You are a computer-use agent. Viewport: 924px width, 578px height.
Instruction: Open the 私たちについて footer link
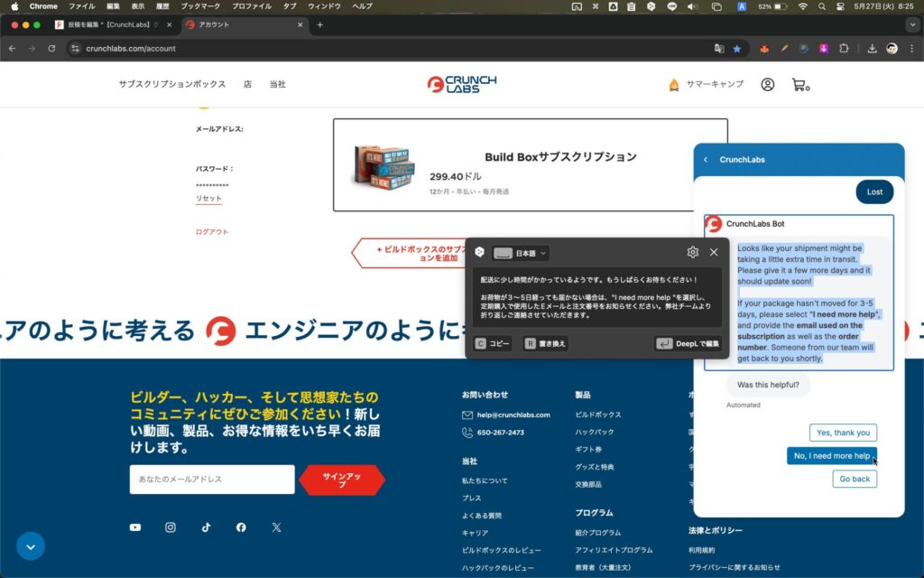tap(485, 480)
